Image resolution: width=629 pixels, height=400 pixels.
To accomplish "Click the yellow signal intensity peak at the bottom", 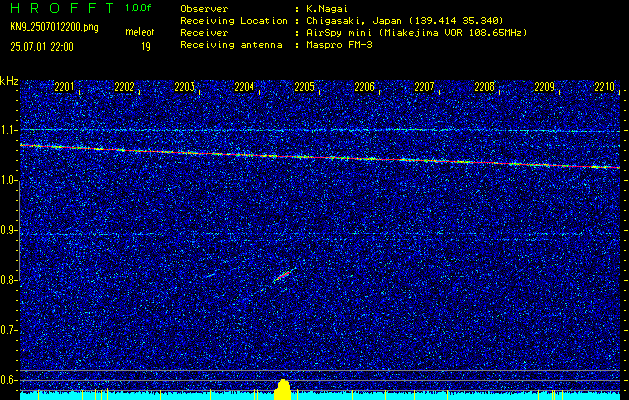I will click(x=283, y=390).
